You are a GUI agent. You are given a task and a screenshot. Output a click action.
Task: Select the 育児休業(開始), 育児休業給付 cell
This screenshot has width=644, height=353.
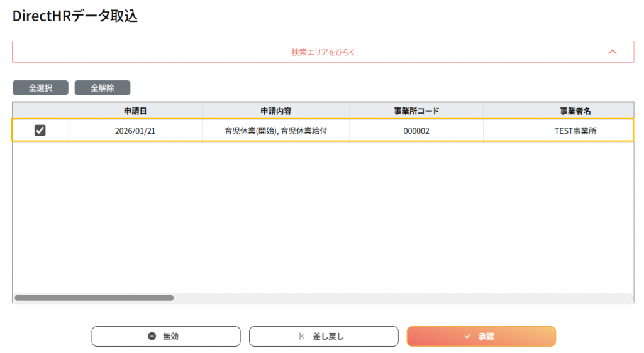click(x=275, y=131)
